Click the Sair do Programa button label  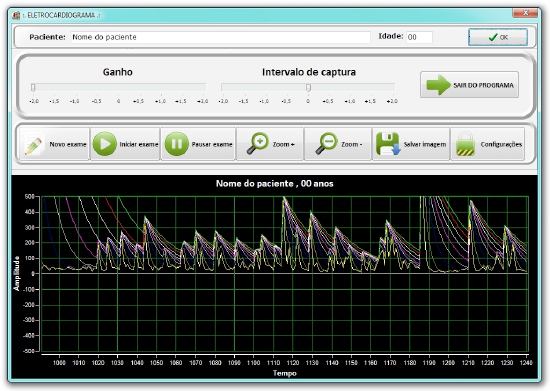coord(483,85)
